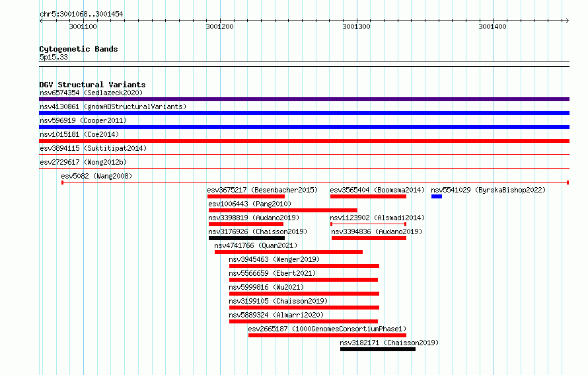Select the red esv3675217 Besenbacher2015 bar
The height and width of the screenshot is (375, 588).
(x=246, y=196)
